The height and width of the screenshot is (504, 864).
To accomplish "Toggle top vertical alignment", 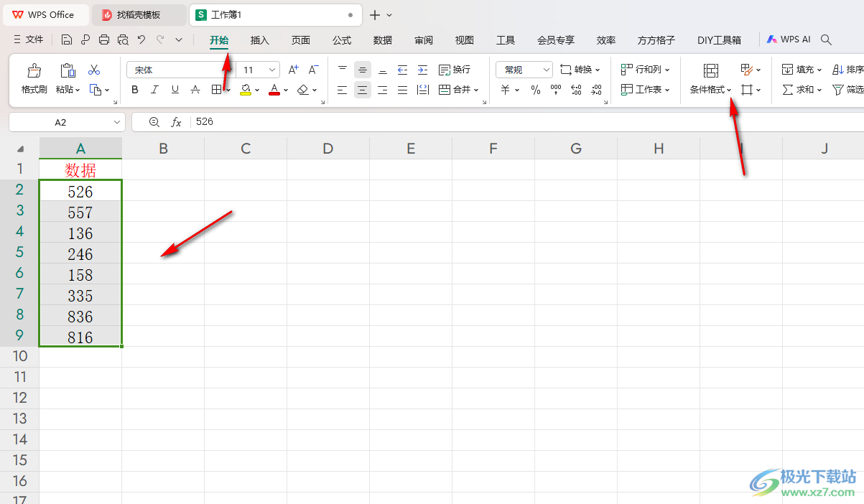I will click(x=343, y=70).
